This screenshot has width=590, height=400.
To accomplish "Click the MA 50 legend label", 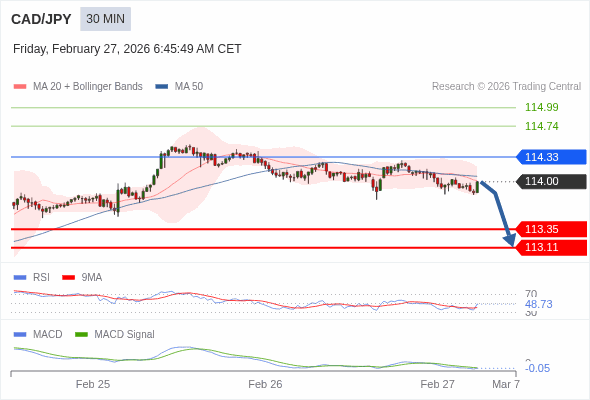I will 189,87.
